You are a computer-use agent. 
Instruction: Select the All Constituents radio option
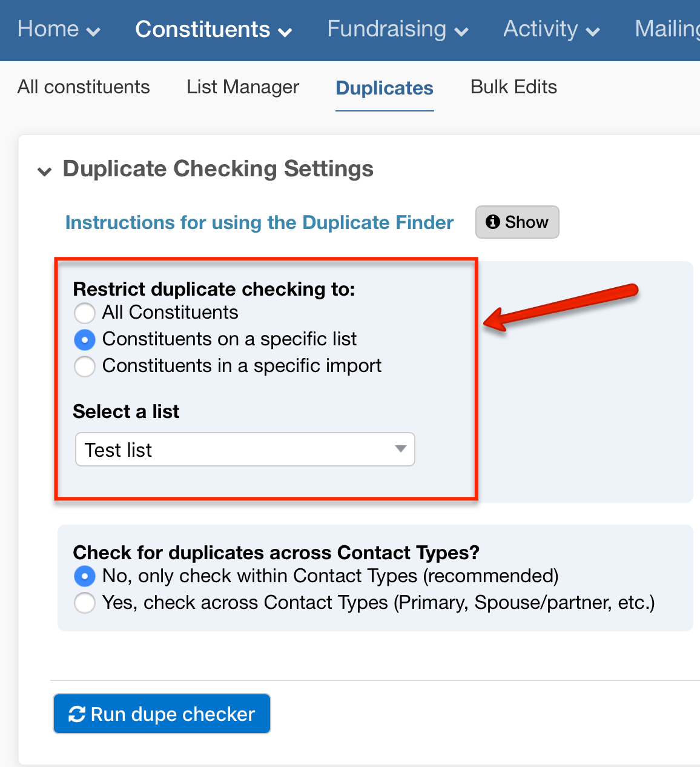(85, 313)
